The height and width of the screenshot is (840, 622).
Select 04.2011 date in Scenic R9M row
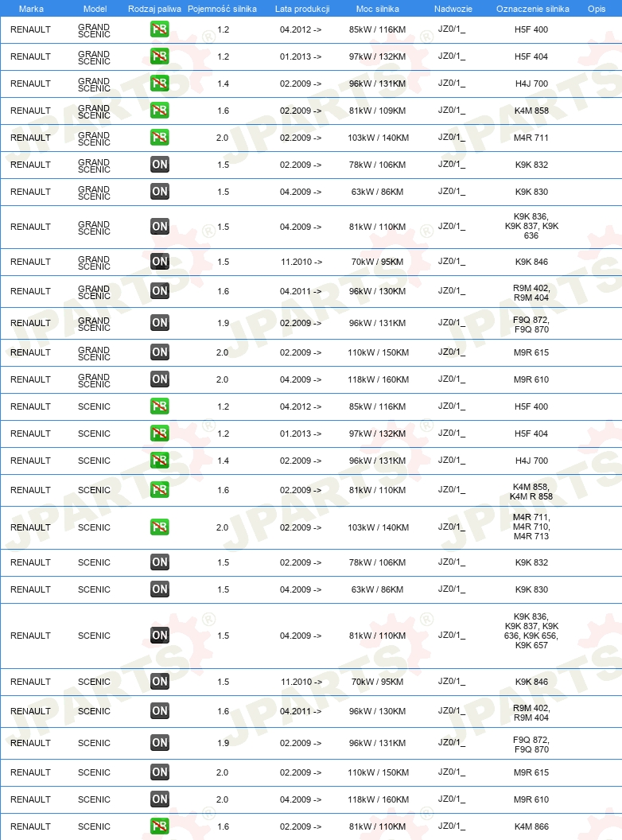[x=301, y=711]
